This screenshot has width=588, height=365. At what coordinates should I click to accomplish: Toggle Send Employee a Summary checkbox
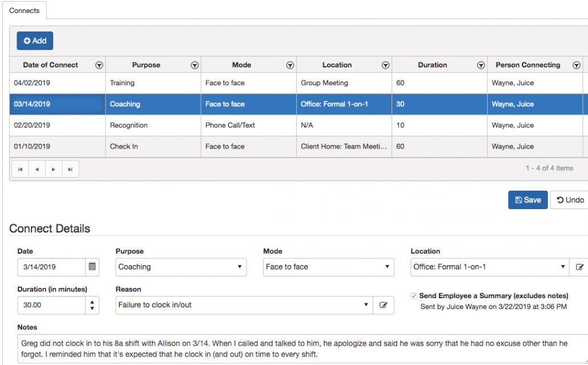pos(413,296)
